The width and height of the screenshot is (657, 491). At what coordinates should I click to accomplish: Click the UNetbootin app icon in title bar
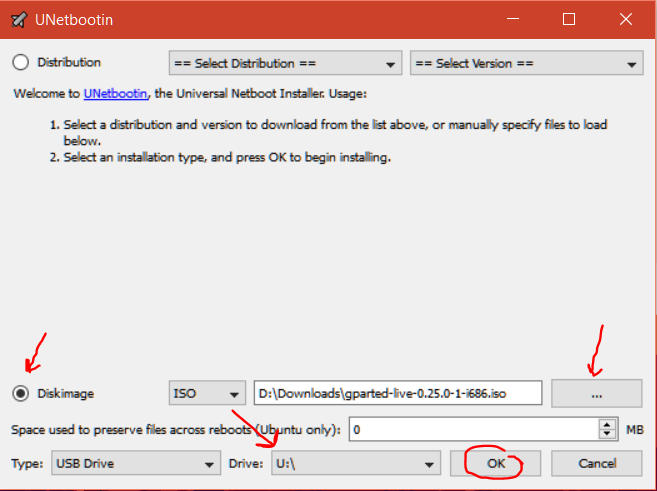click(19, 20)
